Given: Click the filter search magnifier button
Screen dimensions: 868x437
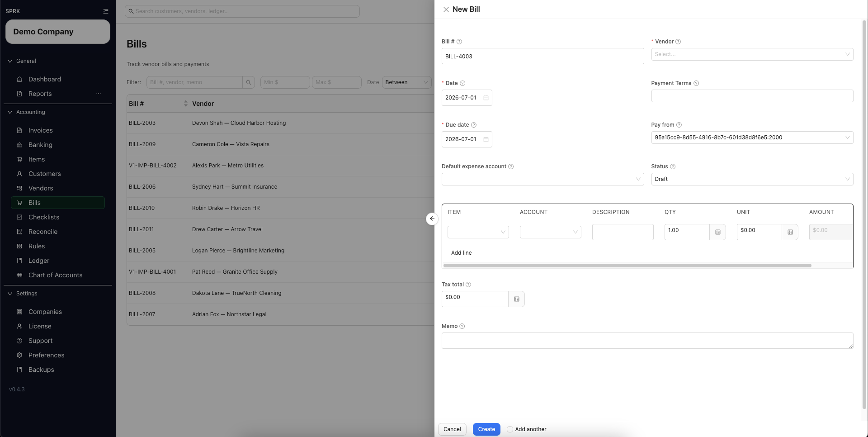Looking at the screenshot, I should tap(248, 82).
